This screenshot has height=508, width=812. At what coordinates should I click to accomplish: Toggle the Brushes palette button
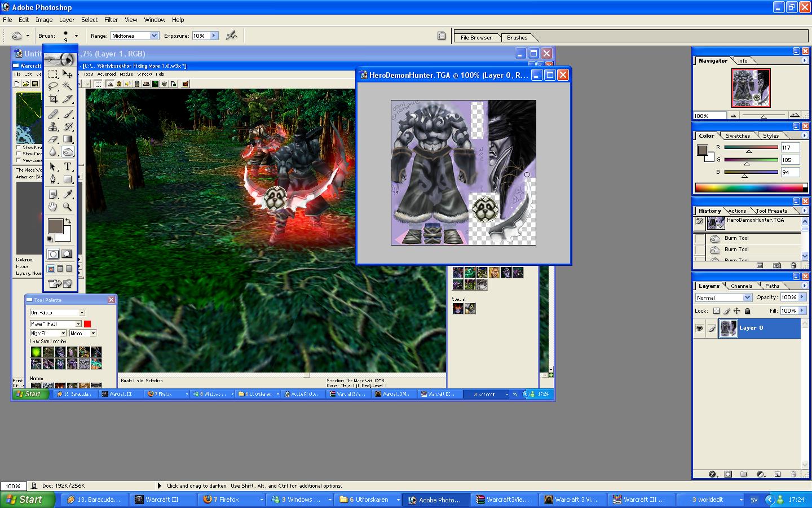pyautogui.click(x=442, y=36)
